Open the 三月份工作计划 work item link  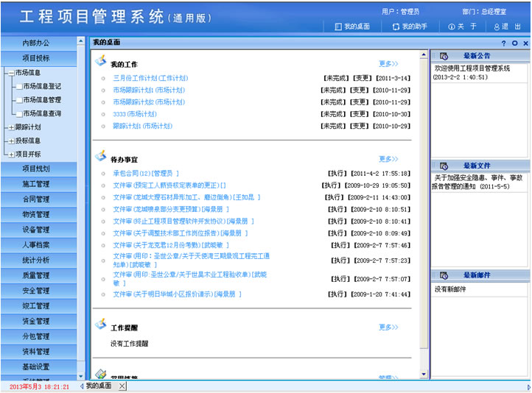(150, 78)
